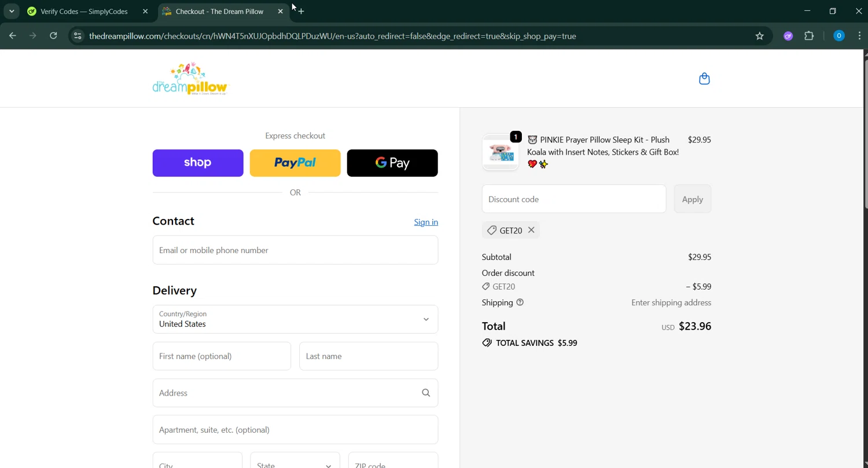Focus the Apartment, suite, etc. field
The image size is (868, 468).
(295, 429)
